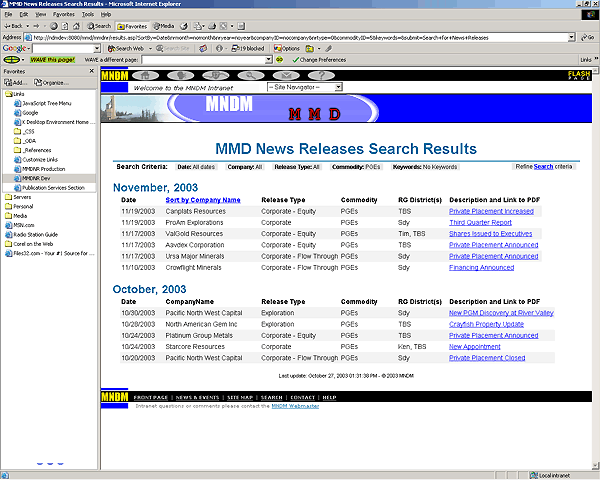Refresh the current page

(65, 26)
